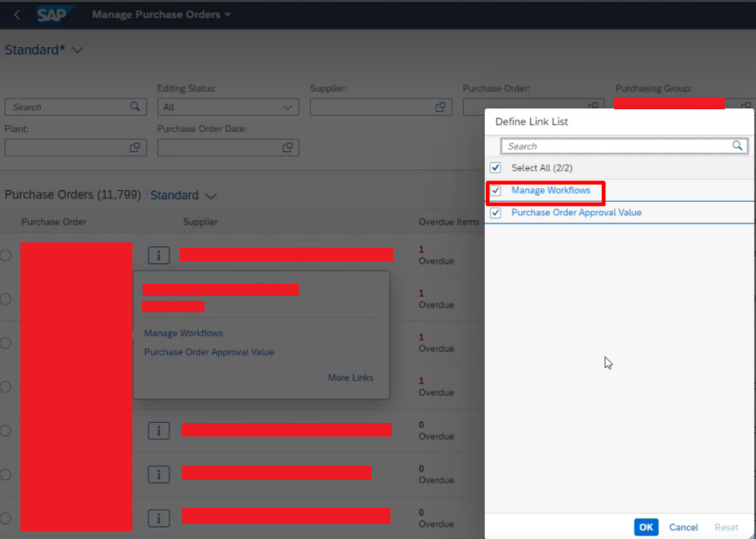The height and width of the screenshot is (539, 756).
Task: Click the SAP logo in the header
Action: pos(55,15)
